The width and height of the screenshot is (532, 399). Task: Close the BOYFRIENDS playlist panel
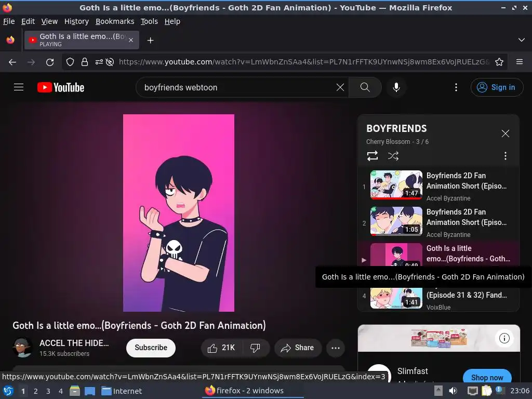click(506, 134)
